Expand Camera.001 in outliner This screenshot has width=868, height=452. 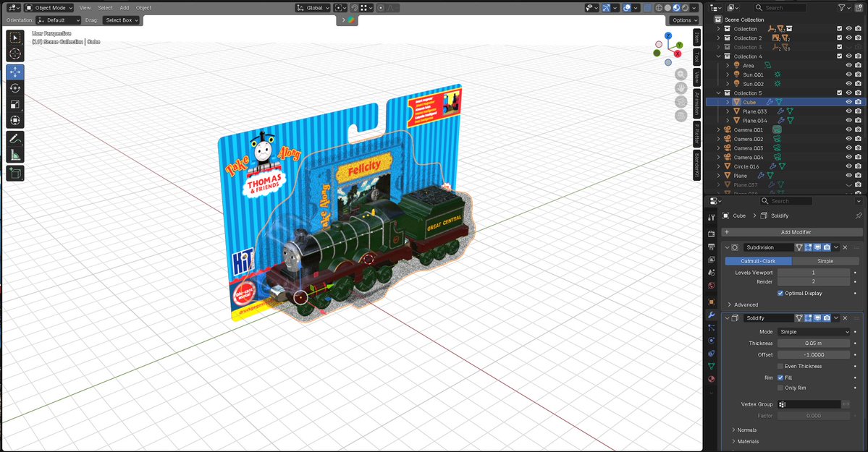pos(719,130)
